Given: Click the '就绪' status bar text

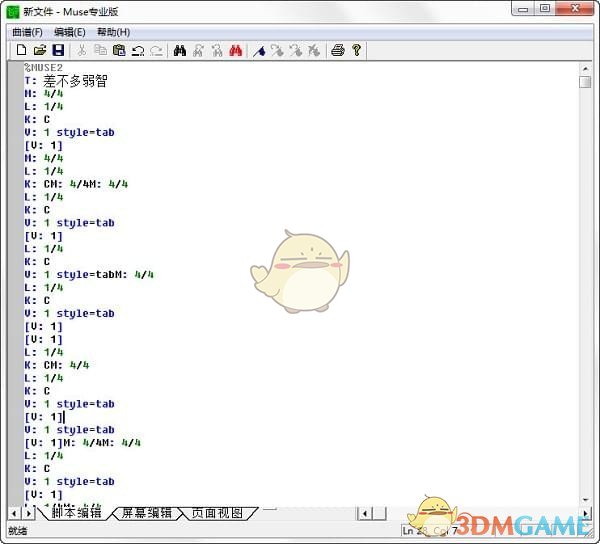Looking at the screenshot, I should pos(18,531).
